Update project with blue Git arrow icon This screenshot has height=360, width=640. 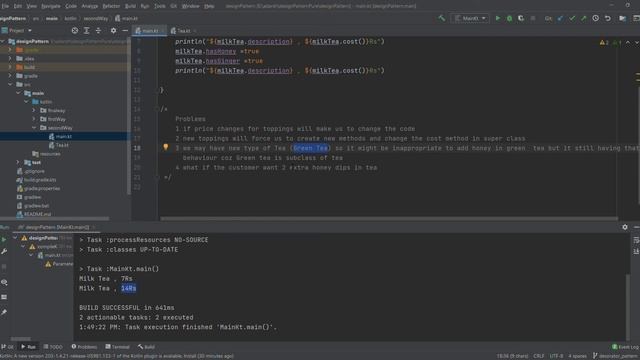560,18
